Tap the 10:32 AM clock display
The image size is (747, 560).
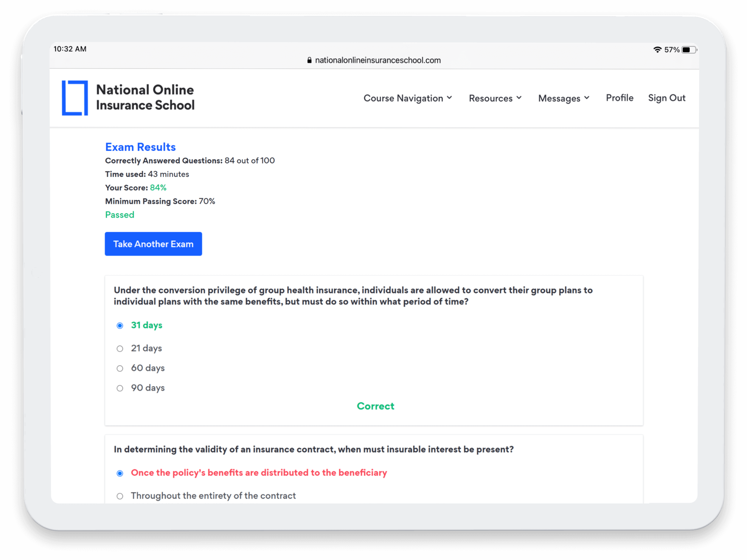click(70, 49)
